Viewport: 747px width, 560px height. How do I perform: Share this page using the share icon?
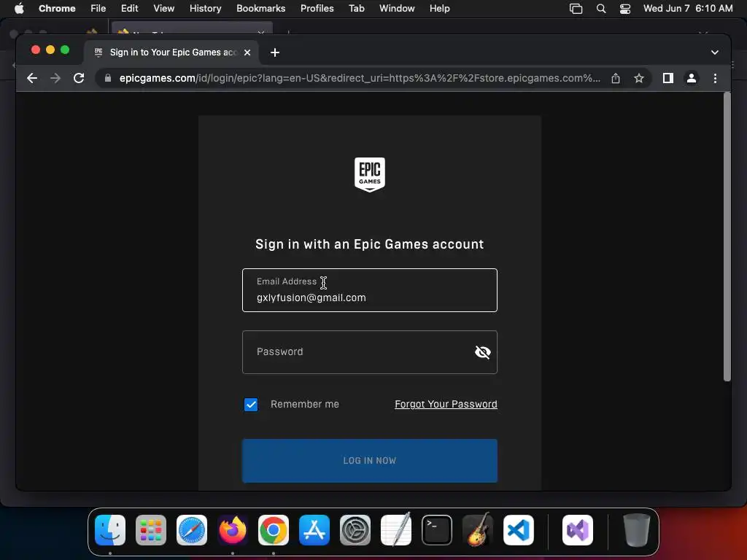click(x=616, y=78)
